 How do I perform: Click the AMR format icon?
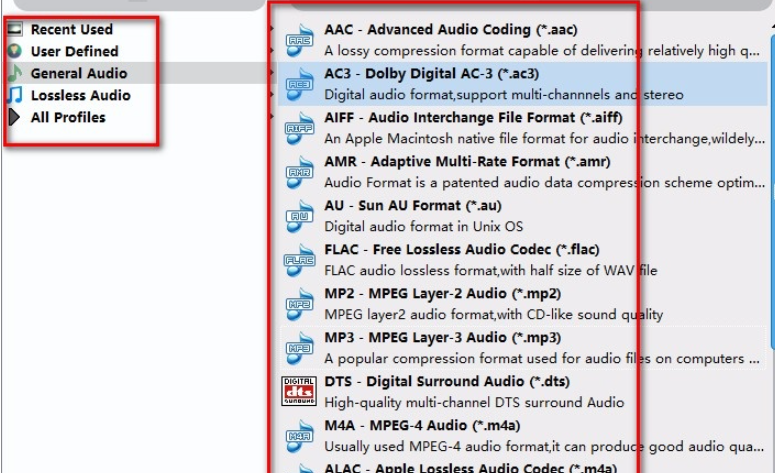coord(300,172)
